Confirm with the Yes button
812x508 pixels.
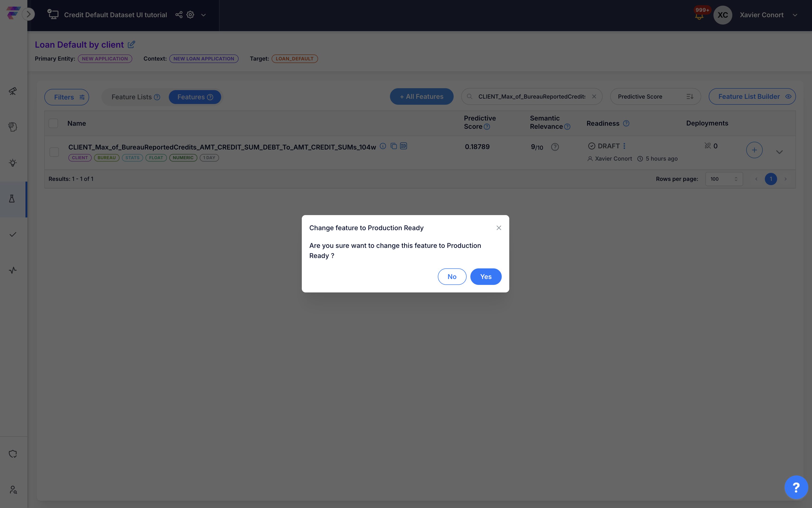(x=486, y=277)
